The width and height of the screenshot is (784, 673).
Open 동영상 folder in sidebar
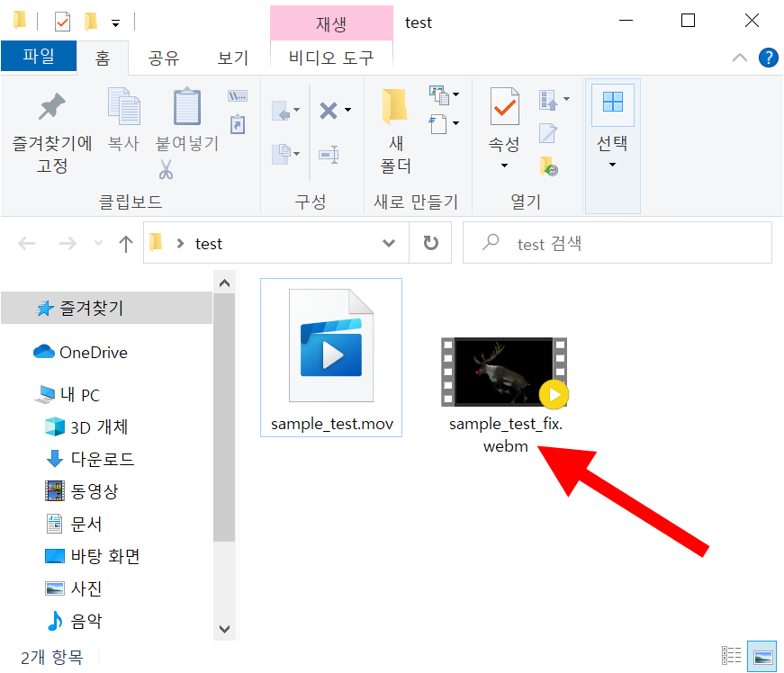[82, 491]
